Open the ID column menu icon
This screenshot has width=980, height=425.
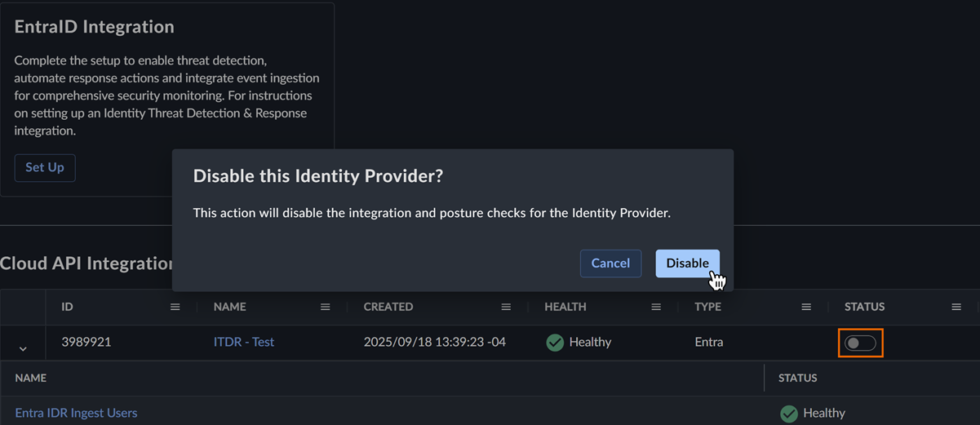175,307
